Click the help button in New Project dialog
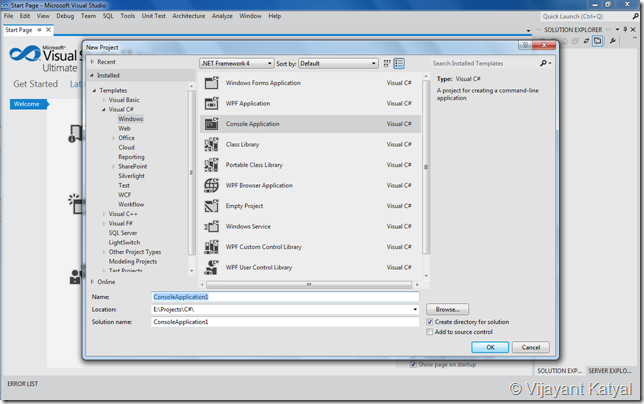 (525, 45)
